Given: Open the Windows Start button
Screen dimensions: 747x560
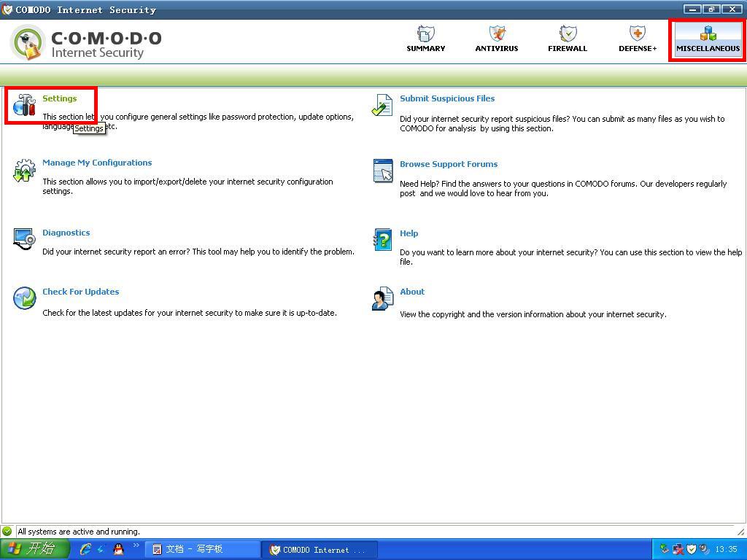Looking at the screenshot, I should (x=34, y=549).
